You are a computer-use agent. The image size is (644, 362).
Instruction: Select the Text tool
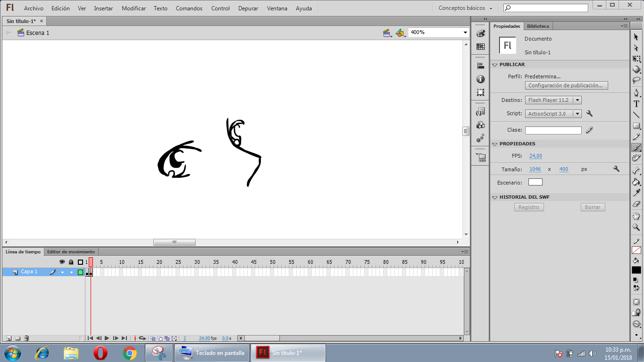click(x=636, y=104)
